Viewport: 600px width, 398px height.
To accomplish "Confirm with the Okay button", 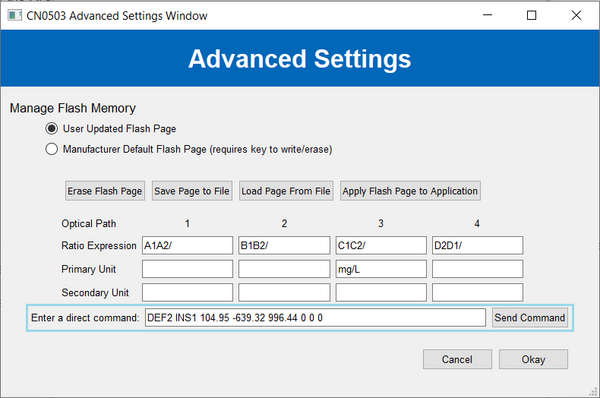I will click(533, 359).
